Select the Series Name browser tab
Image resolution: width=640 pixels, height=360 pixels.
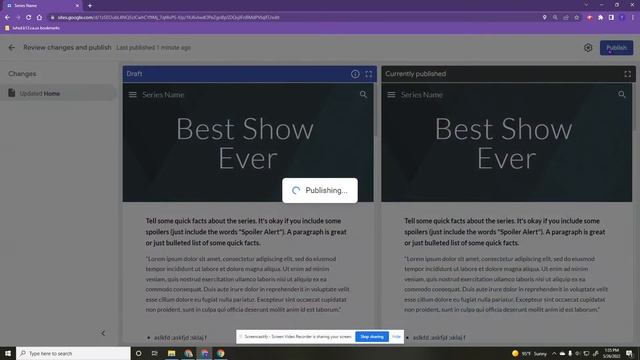[x=41, y=6]
